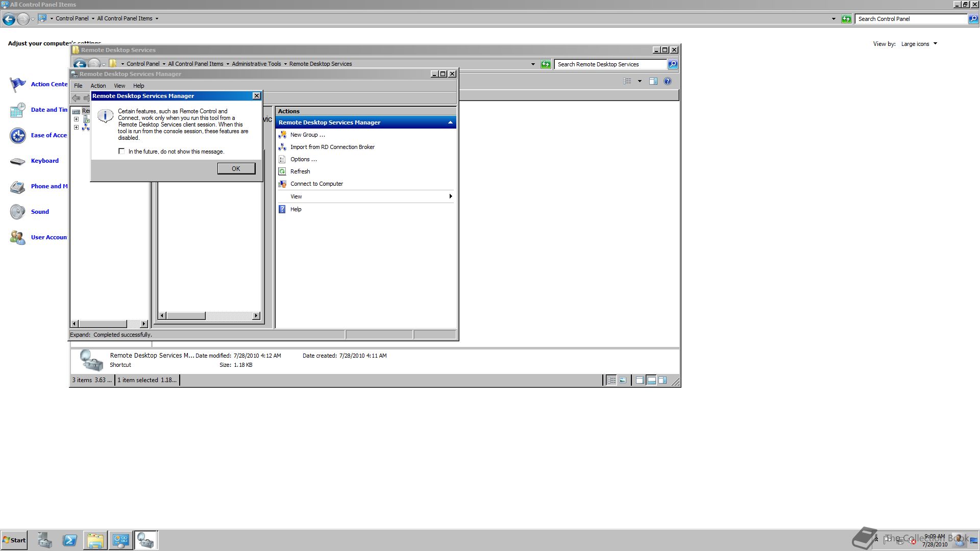The image size is (980, 551).
Task: Open the File menu in Remote Desktop Services Manager
Action: 78,86
